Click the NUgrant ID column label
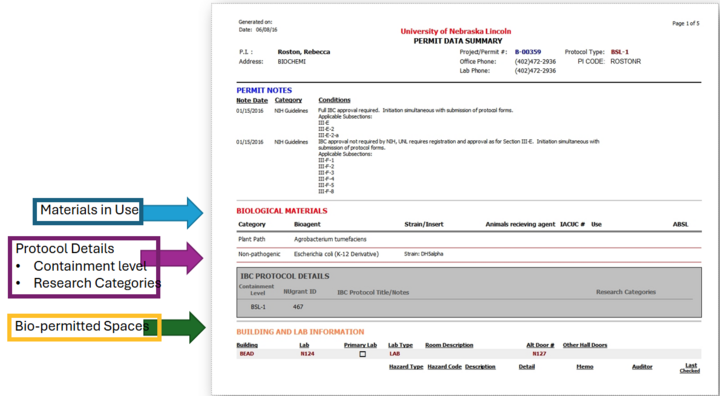Image resolution: width=720 pixels, height=396 pixels. coord(300,292)
